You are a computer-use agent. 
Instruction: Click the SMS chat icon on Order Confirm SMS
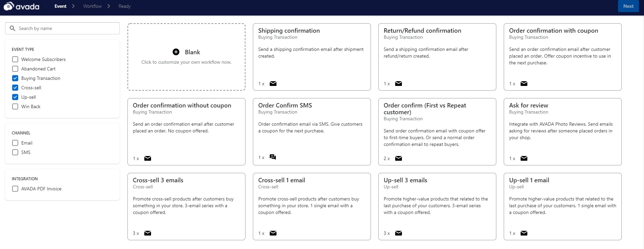pos(273,157)
